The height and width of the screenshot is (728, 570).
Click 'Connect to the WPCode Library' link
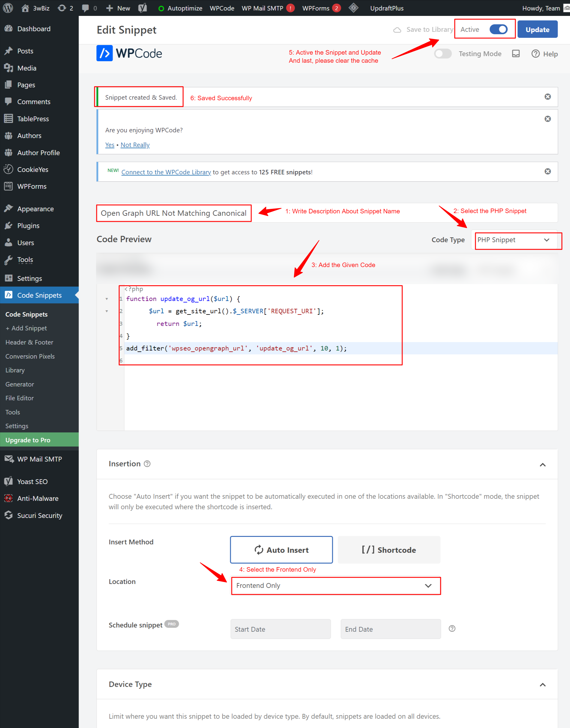pos(166,172)
